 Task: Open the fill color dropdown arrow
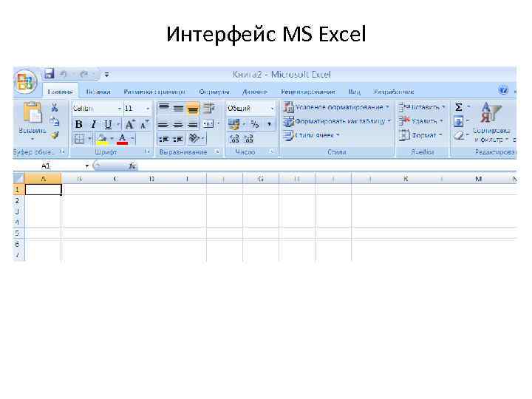[x=112, y=139]
